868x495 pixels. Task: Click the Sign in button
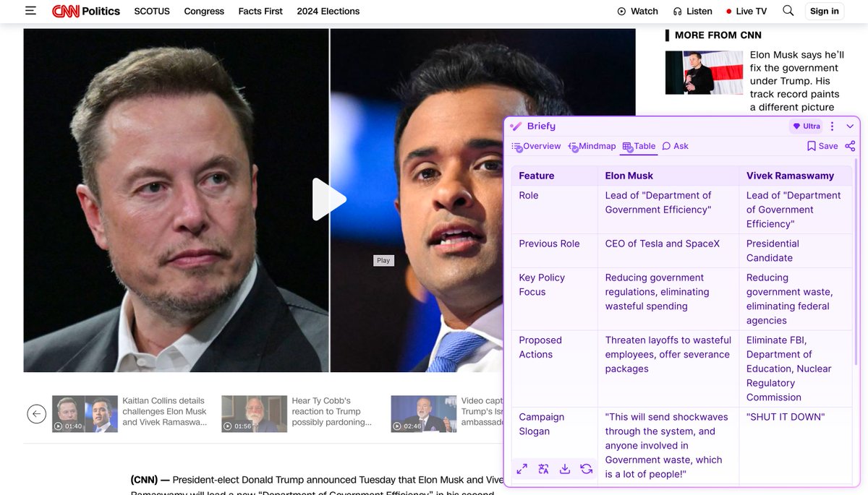coord(824,11)
